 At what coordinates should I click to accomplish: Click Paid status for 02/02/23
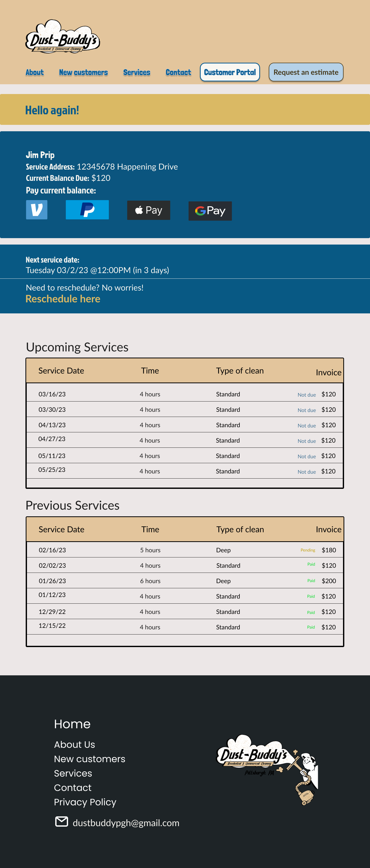[x=311, y=564]
